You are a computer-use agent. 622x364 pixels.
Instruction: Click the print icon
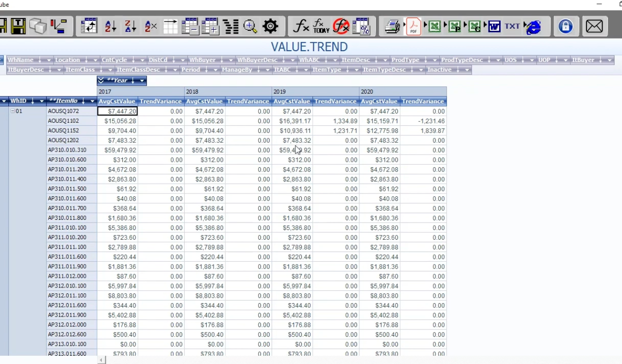pyautogui.click(x=392, y=26)
